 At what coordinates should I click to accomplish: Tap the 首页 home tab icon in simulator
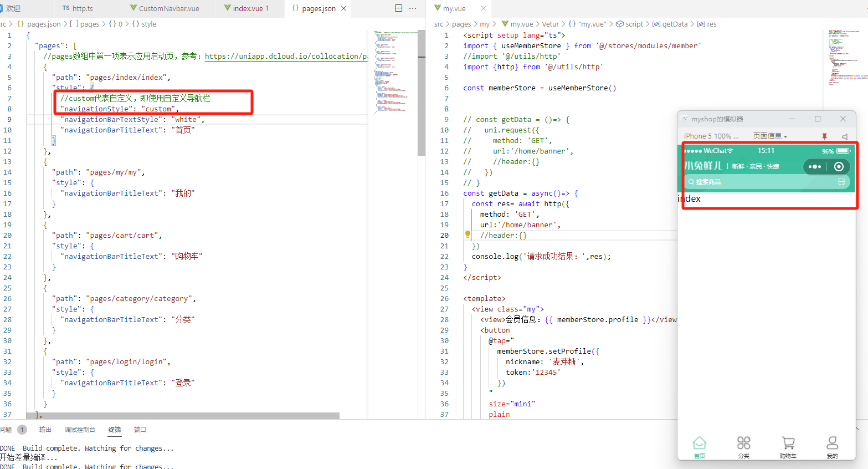click(700, 443)
